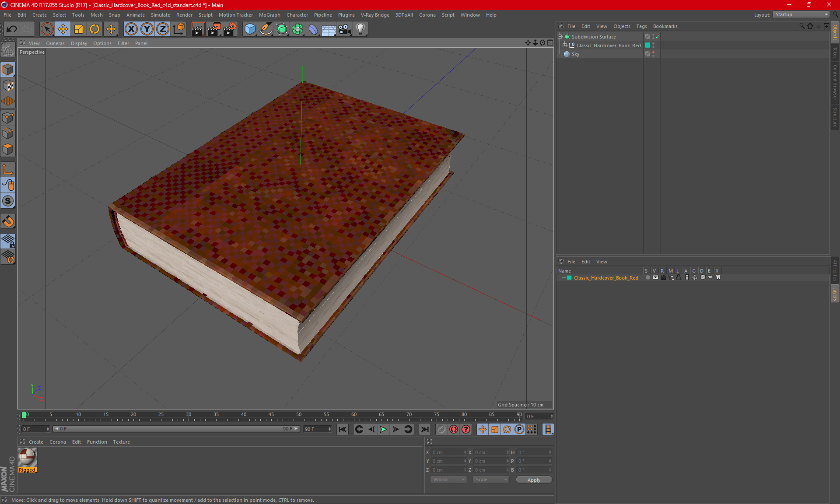
Task: Click Render to Picture Viewer icon
Action: 214,29
